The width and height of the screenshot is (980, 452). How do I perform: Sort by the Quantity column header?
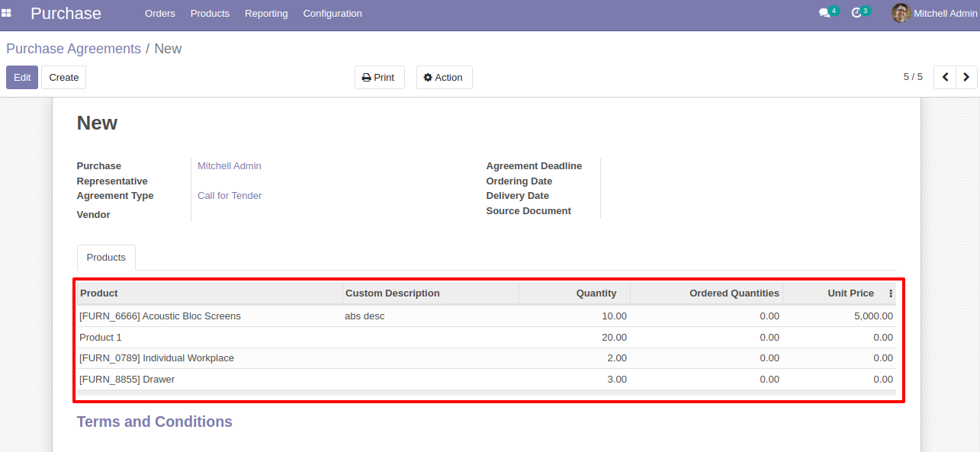pyautogui.click(x=596, y=293)
